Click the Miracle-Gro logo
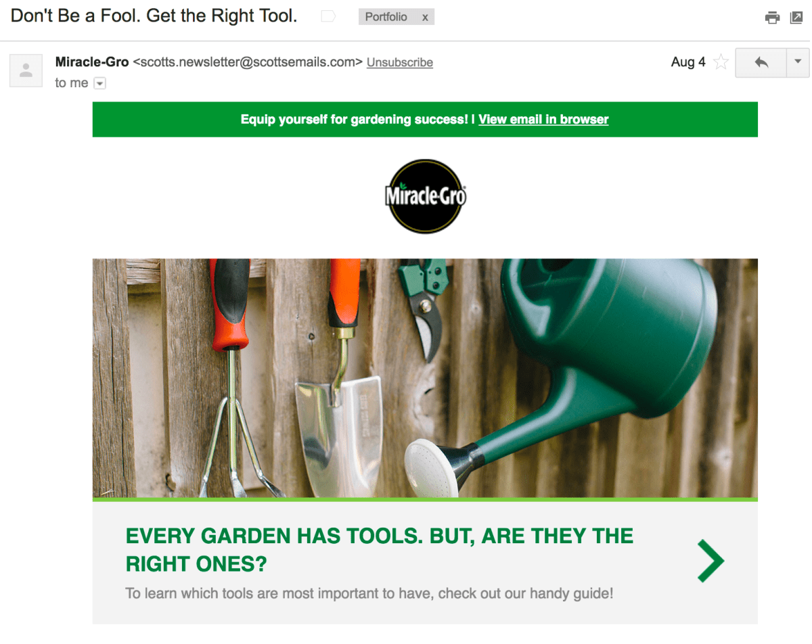Viewport: 812px width, 644px height. point(426,196)
